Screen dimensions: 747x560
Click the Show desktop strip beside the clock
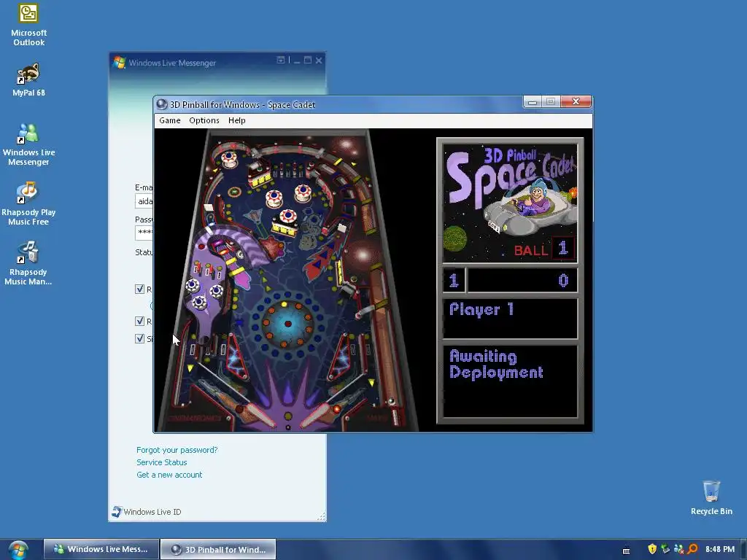(743, 550)
